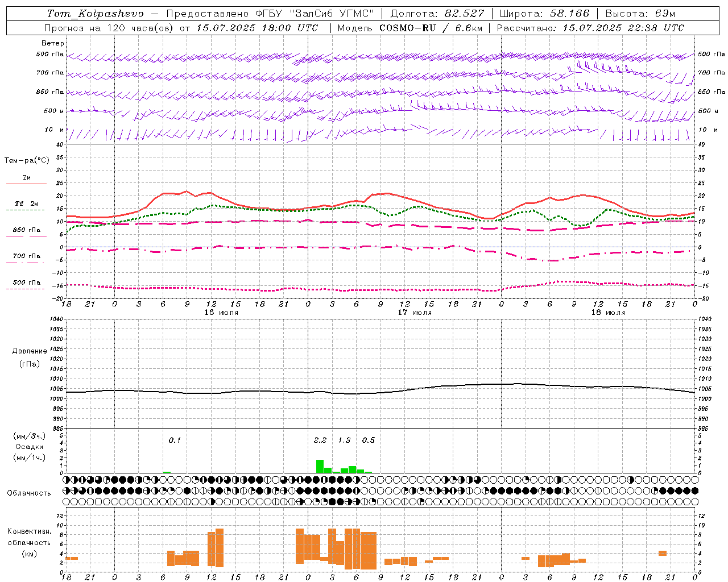Click the 10 м wind level label on left axis
The height and width of the screenshot is (582, 728).
click(55, 130)
